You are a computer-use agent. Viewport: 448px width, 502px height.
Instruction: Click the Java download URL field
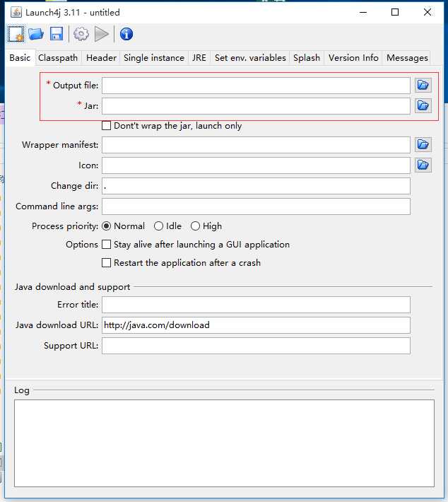pyautogui.click(x=256, y=325)
